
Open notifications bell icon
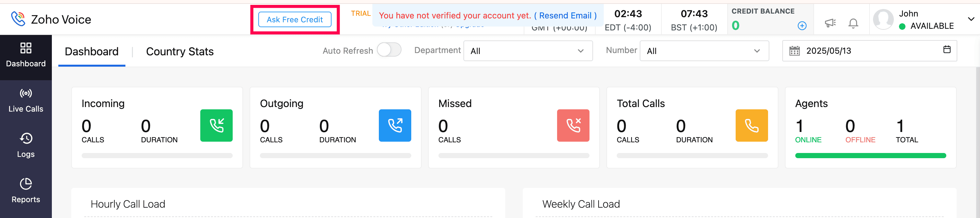[853, 24]
